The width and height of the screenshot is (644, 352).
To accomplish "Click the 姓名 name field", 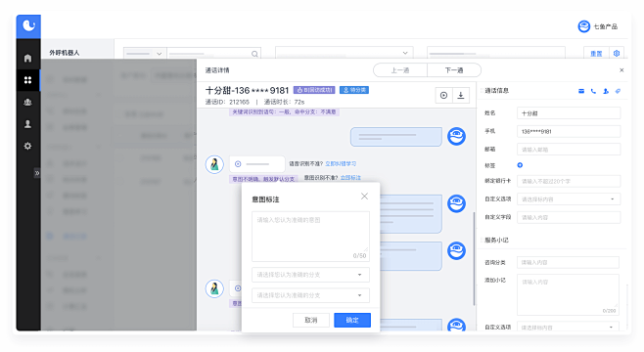I will pos(569,113).
